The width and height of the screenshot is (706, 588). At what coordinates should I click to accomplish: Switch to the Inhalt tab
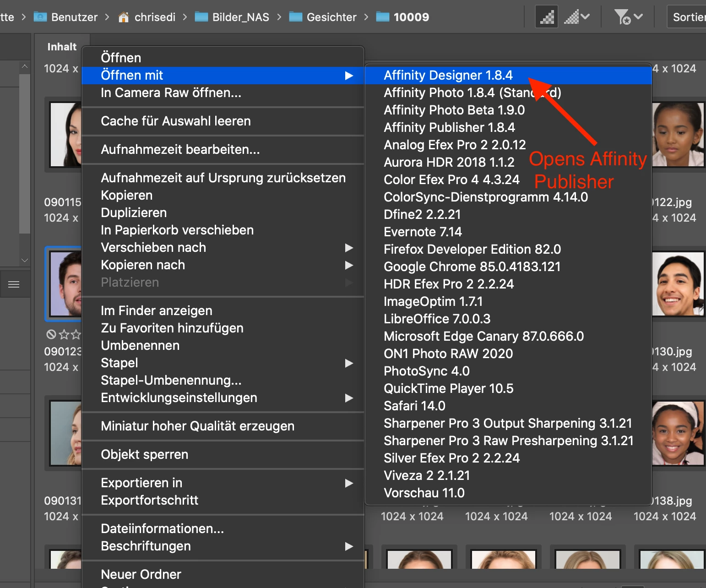[62, 47]
